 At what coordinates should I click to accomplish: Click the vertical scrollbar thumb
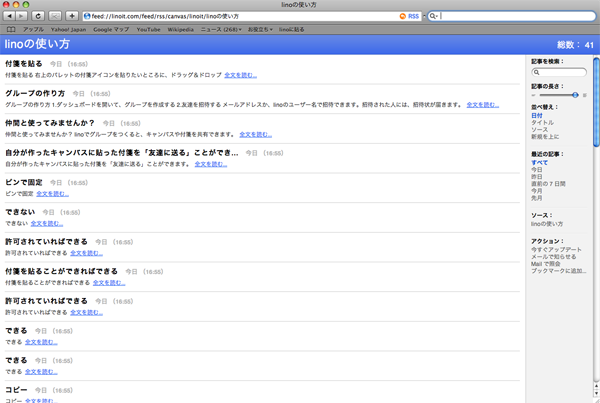pyautogui.click(x=596, y=102)
